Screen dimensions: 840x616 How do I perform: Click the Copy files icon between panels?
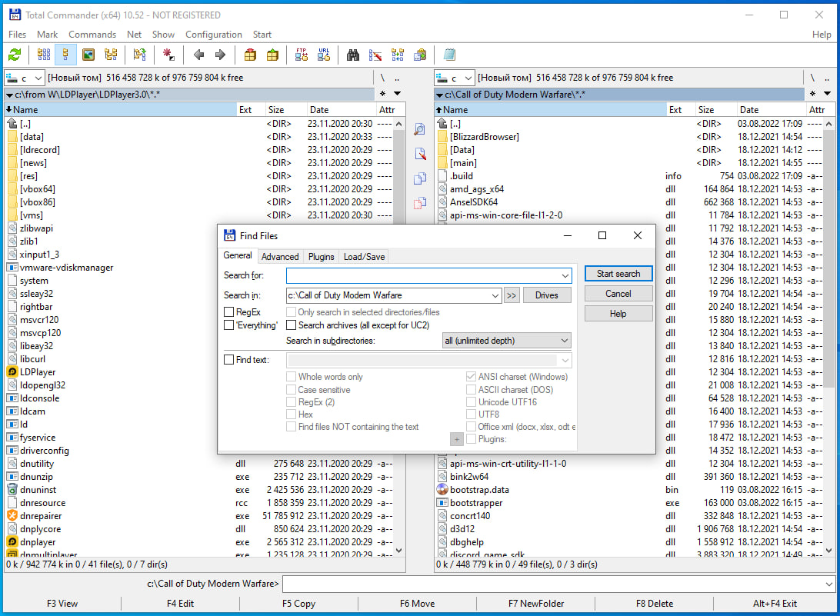[x=420, y=178]
